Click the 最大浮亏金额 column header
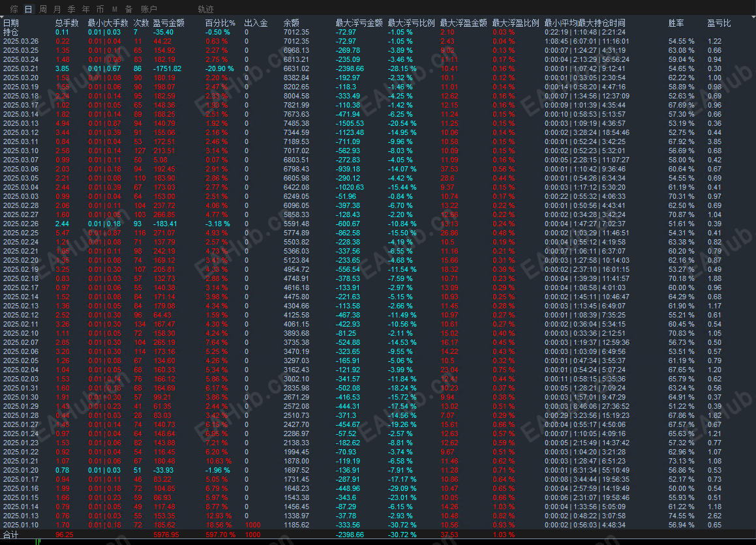The image size is (756, 545). tap(359, 23)
